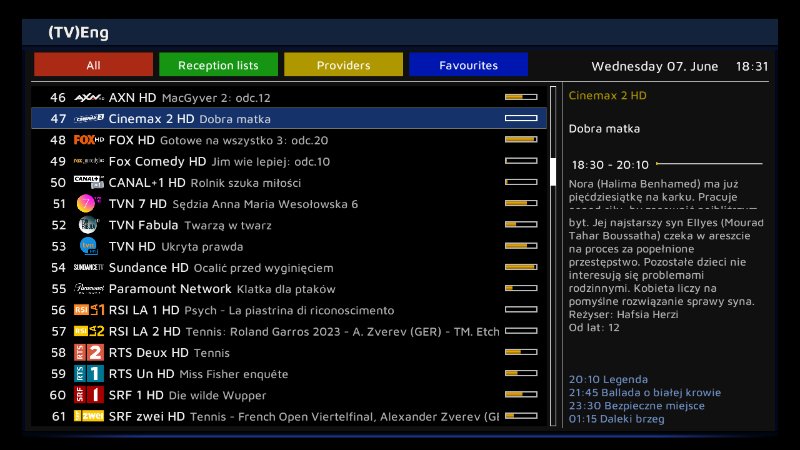The height and width of the screenshot is (450, 800).
Task: Click the Reżyser: Hafsia Herzi line
Action: click(623, 314)
